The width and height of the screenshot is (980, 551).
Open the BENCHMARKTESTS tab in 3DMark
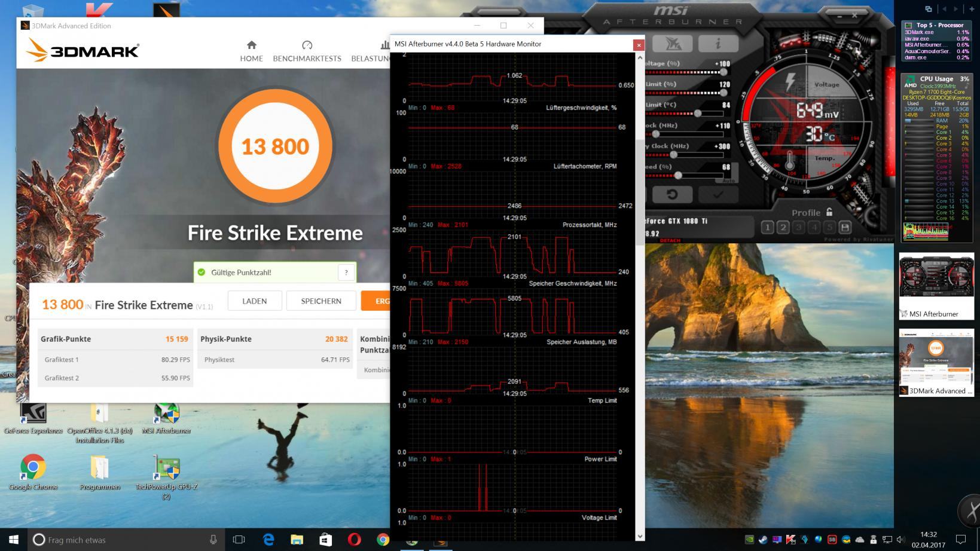(307, 51)
